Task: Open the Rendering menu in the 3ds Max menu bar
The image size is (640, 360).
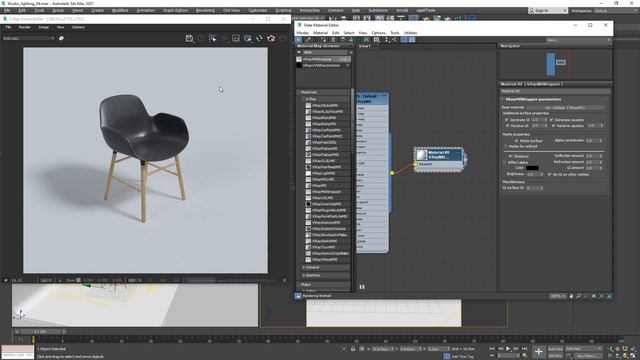Action: [205, 11]
